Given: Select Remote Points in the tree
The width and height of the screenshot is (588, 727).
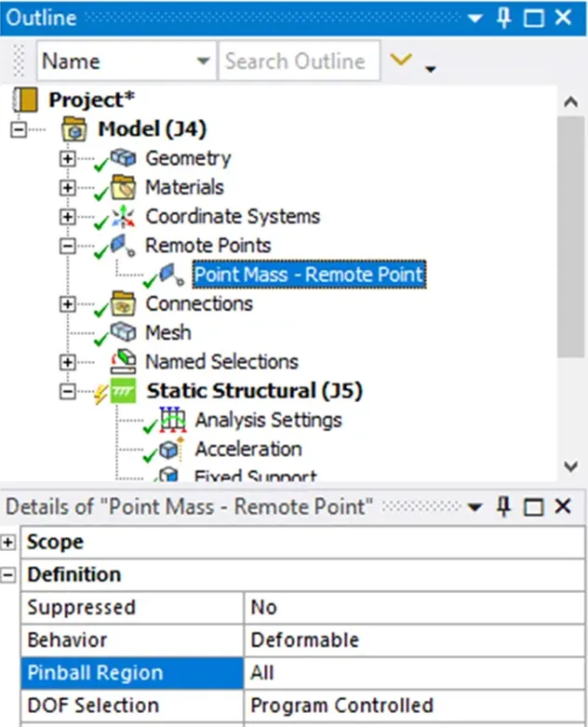Looking at the screenshot, I should click(x=208, y=246).
